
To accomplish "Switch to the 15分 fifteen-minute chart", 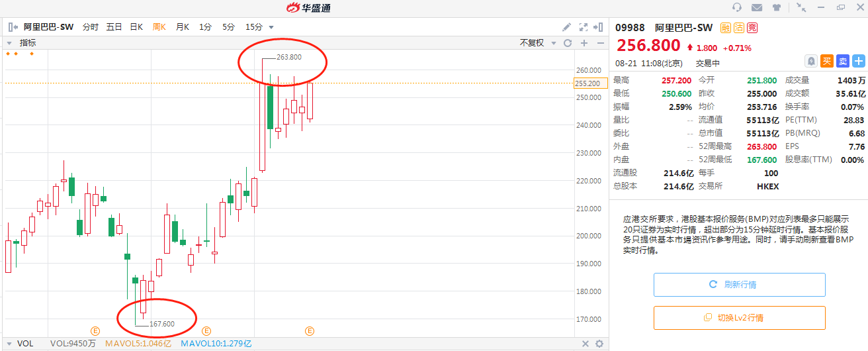I will pyautogui.click(x=254, y=27).
